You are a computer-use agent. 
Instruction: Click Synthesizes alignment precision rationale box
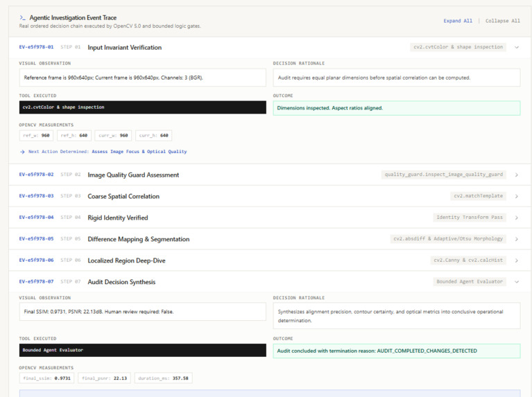(397, 316)
